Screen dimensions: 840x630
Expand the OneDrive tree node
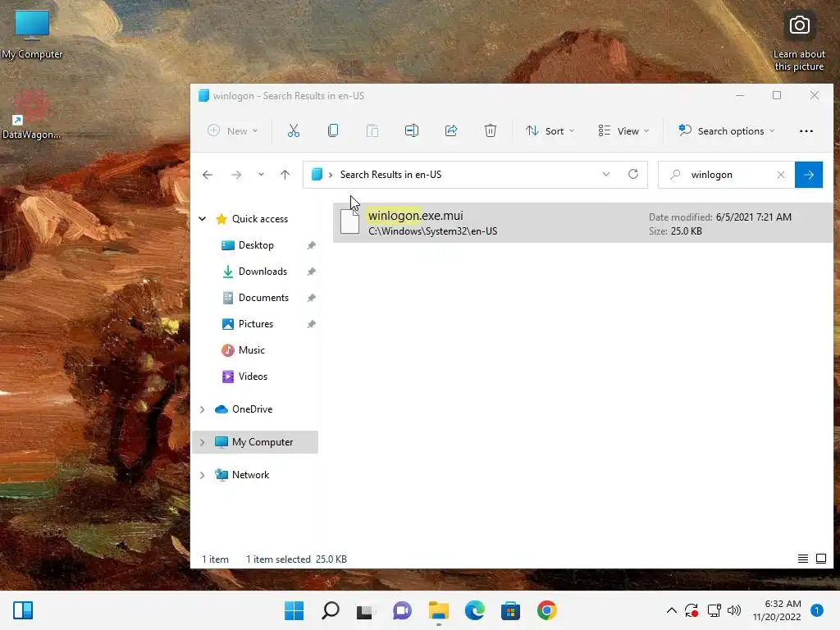tap(203, 409)
